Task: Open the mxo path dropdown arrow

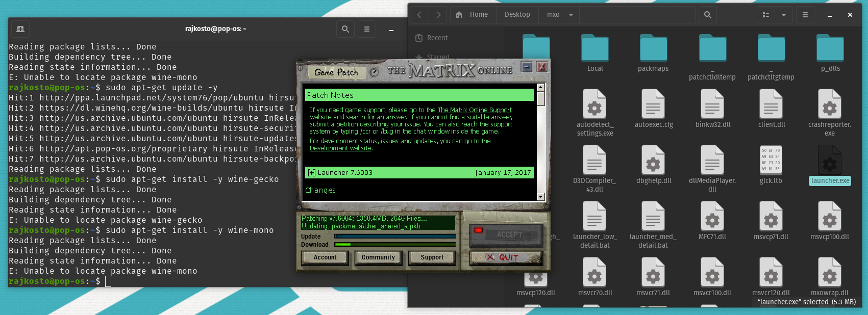Action: (571, 15)
